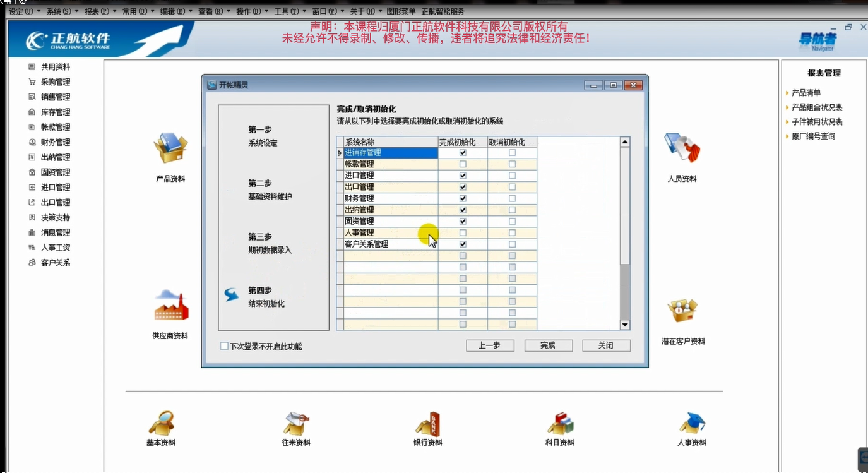Image resolution: width=868 pixels, height=473 pixels.
Task: Open the 往来资料 icon
Action: (296, 424)
